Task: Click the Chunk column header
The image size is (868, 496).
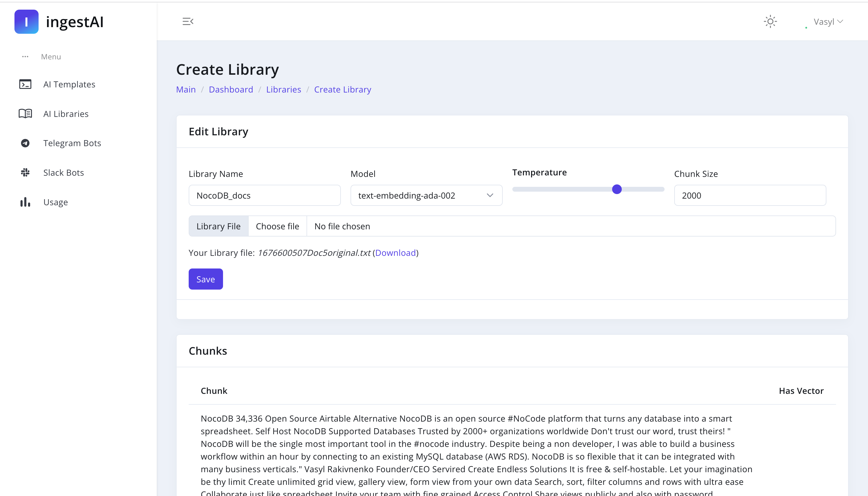Action: tap(214, 391)
